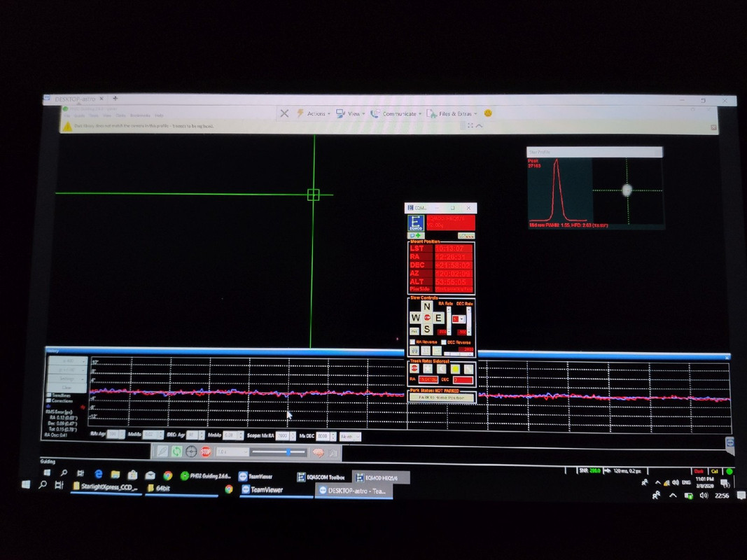Open the North Dec guide mode dropdown
Image resolution: width=747 pixels, height=560 pixels.
pyautogui.click(x=350, y=437)
